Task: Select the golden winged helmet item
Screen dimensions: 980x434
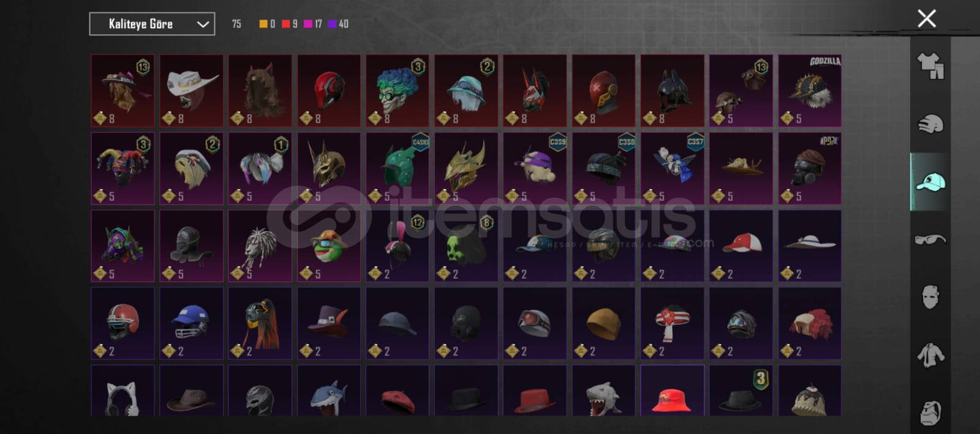Action: [466, 168]
